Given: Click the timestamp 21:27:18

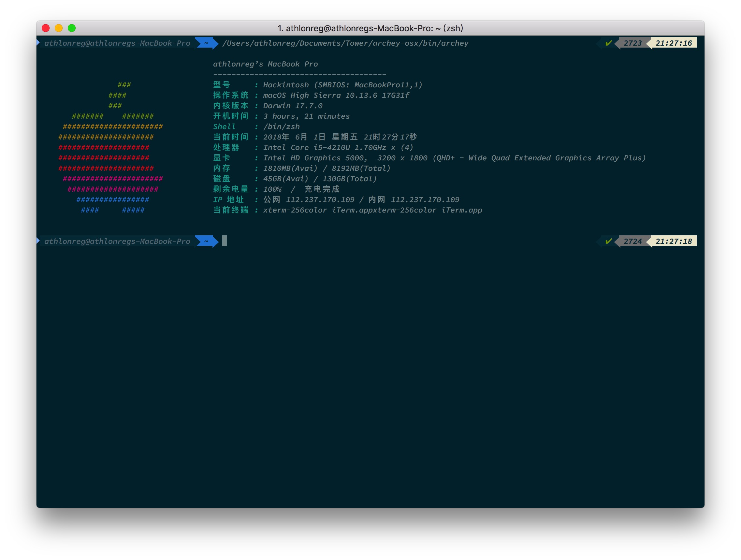Looking at the screenshot, I should pyautogui.click(x=674, y=241).
